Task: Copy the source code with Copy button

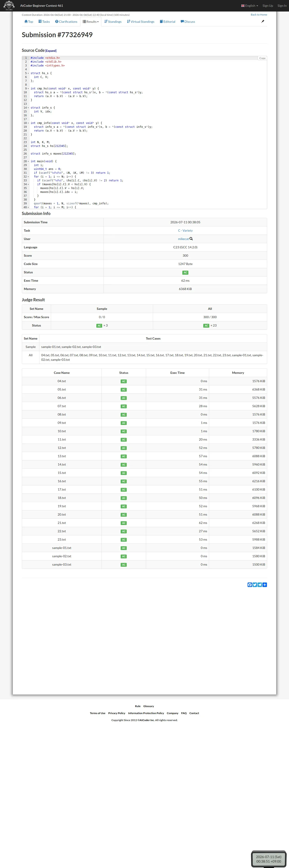Action: tap(262, 58)
